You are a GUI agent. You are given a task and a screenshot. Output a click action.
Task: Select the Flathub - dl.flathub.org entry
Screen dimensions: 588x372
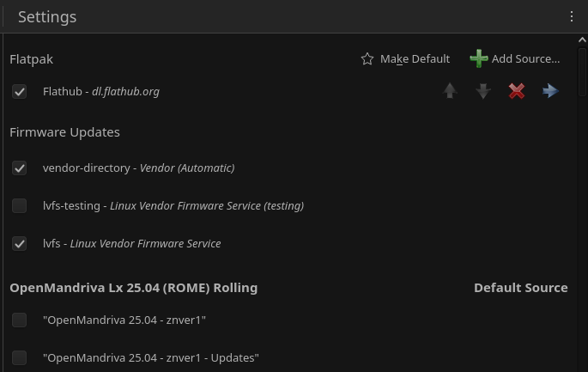[101, 92]
